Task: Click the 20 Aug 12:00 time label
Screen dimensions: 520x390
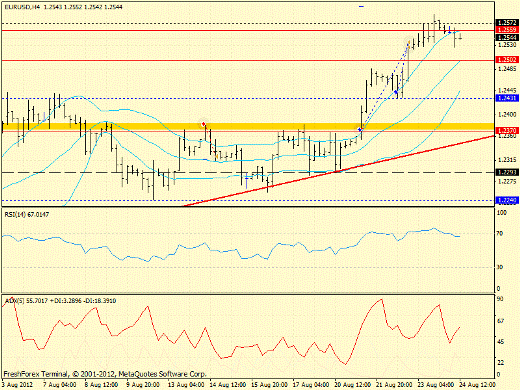Action: click(353, 385)
